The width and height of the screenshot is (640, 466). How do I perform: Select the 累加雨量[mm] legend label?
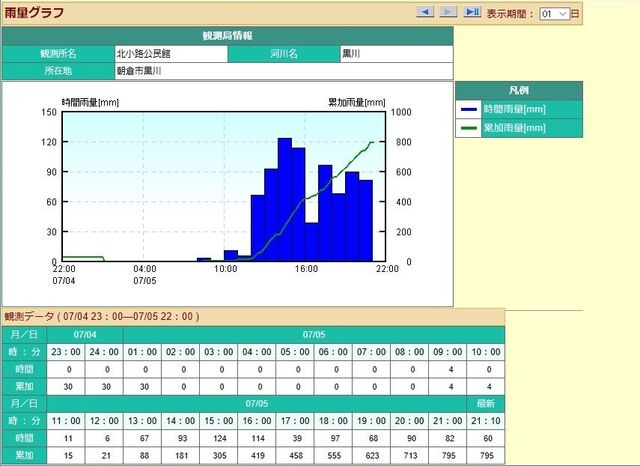(515, 128)
